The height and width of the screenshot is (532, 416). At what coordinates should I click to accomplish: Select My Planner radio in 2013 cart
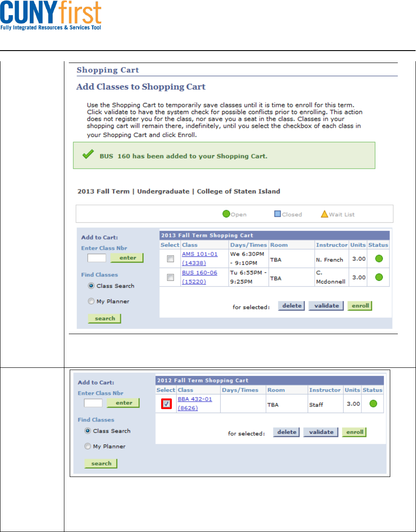(91, 301)
